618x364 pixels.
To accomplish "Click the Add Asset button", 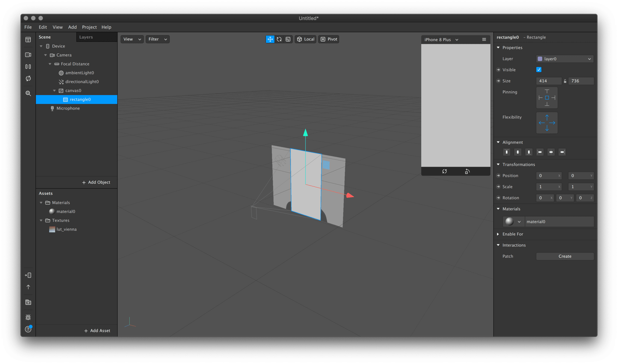I will pyautogui.click(x=97, y=331).
